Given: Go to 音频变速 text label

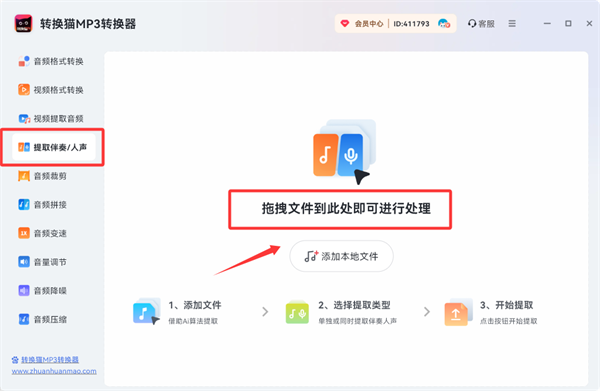Looking at the screenshot, I should [x=50, y=233].
